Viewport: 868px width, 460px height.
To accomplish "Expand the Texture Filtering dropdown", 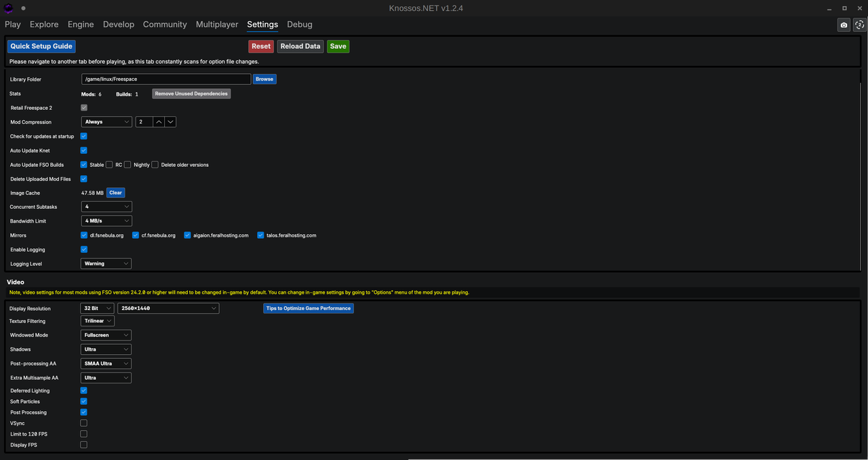I will (x=98, y=321).
